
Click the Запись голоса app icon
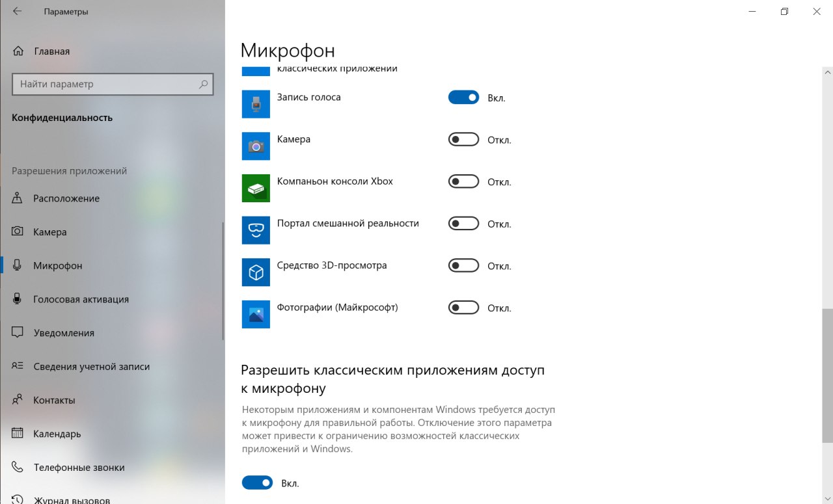tap(256, 104)
